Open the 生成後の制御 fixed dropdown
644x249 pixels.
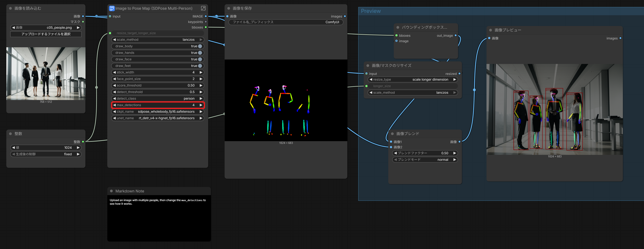tap(46, 154)
